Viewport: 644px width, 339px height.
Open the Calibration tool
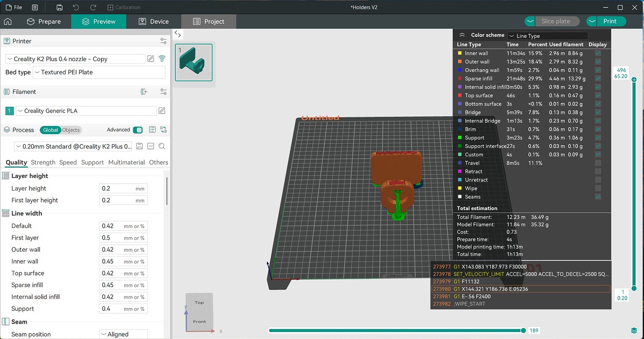124,7
